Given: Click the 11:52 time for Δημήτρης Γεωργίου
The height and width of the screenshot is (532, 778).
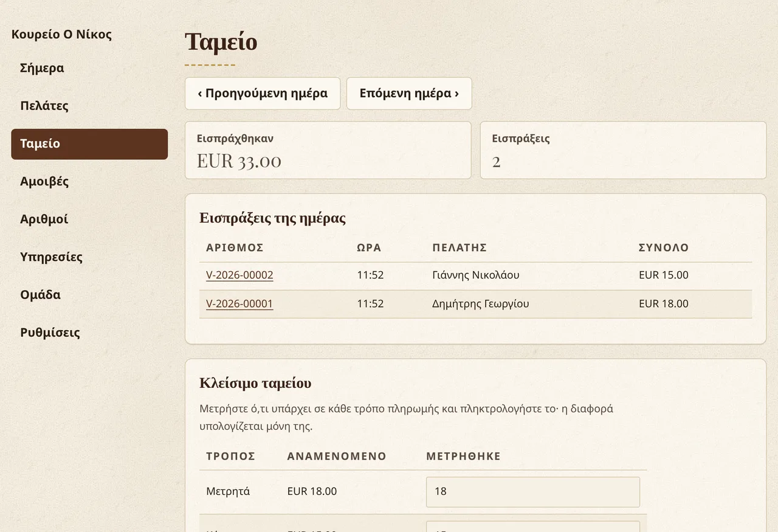Looking at the screenshot, I should coord(370,304).
